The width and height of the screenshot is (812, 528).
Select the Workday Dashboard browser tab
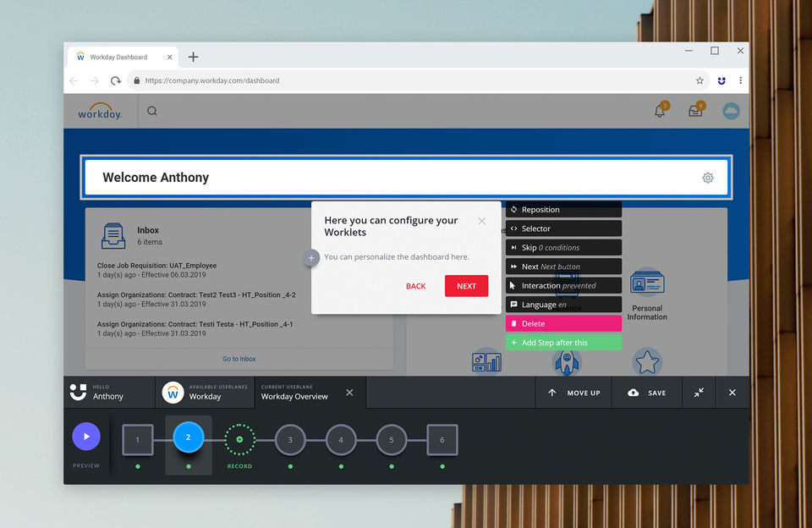pyautogui.click(x=123, y=57)
